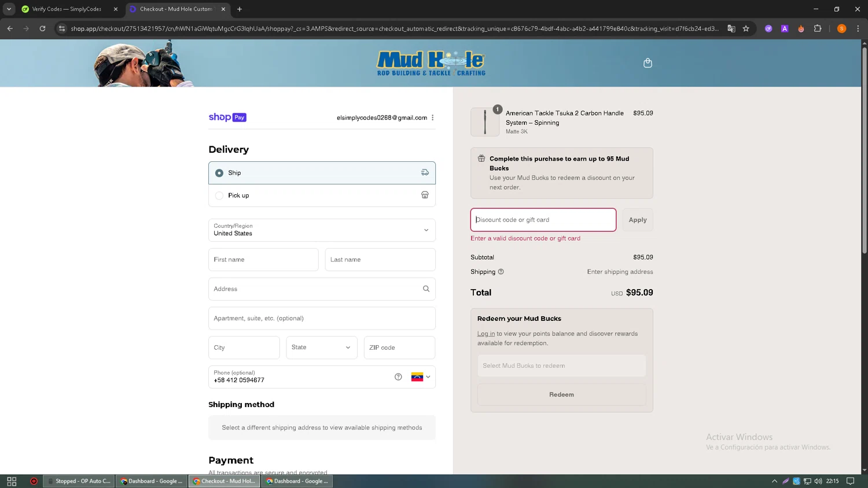Go back with browser back arrow
This screenshot has width=868, height=488.
[10, 28]
